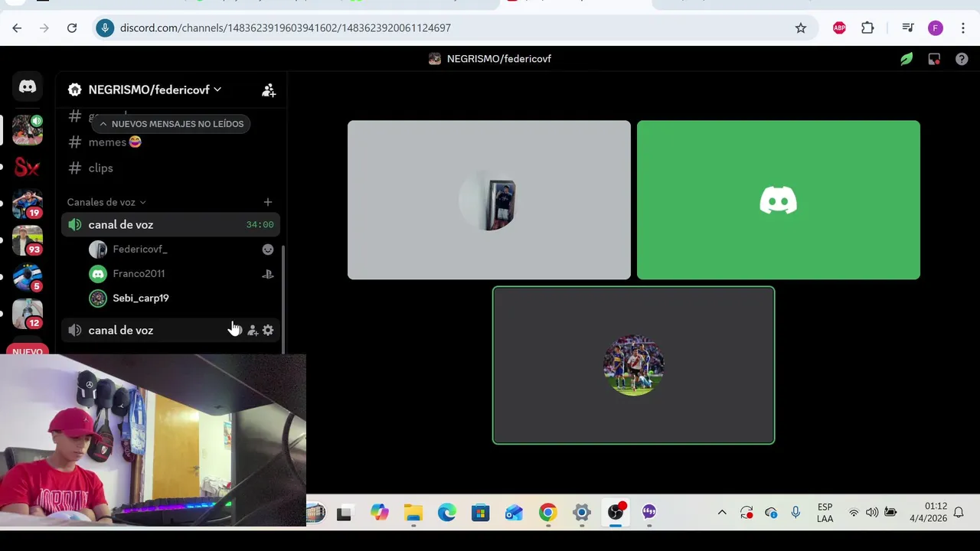Select the active canal de voz showing 34:00
980x551 pixels.
click(x=170, y=225)
